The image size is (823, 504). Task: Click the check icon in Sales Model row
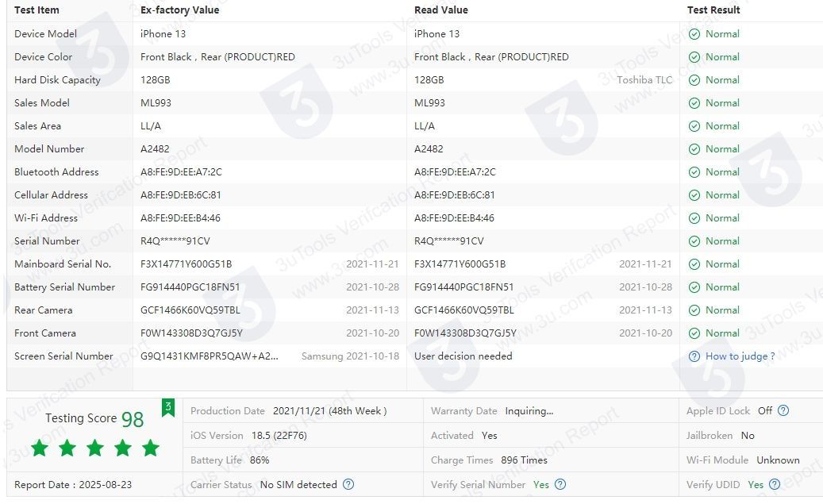click(x=694, y=103)
